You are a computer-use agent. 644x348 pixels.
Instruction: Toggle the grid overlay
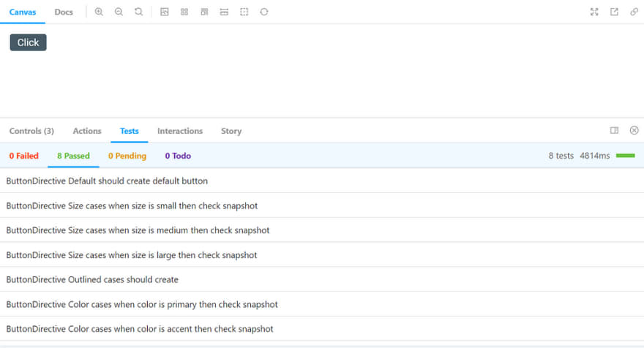tap(184, 12)
